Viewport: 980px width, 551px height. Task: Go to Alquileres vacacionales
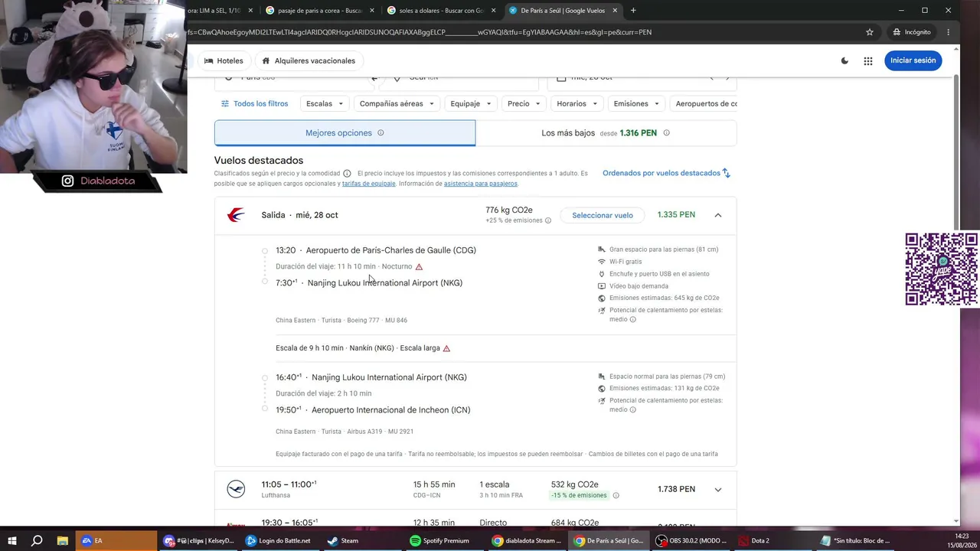(309, 60)
